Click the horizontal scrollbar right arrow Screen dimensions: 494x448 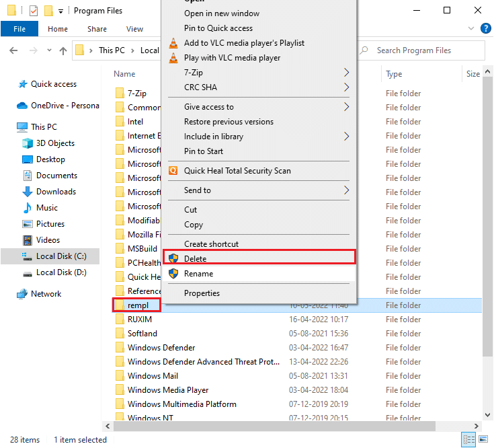(x=476, y=426)
